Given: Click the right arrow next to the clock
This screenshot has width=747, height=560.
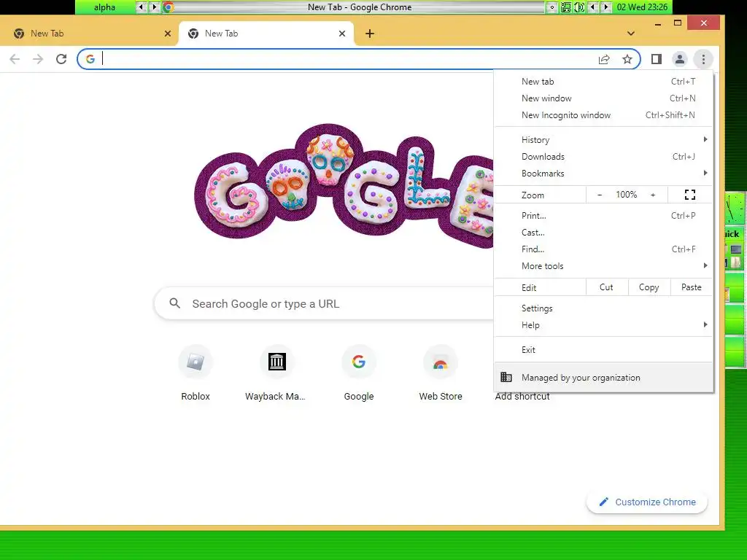Looking at the screenshot, I should click(606, 7).
